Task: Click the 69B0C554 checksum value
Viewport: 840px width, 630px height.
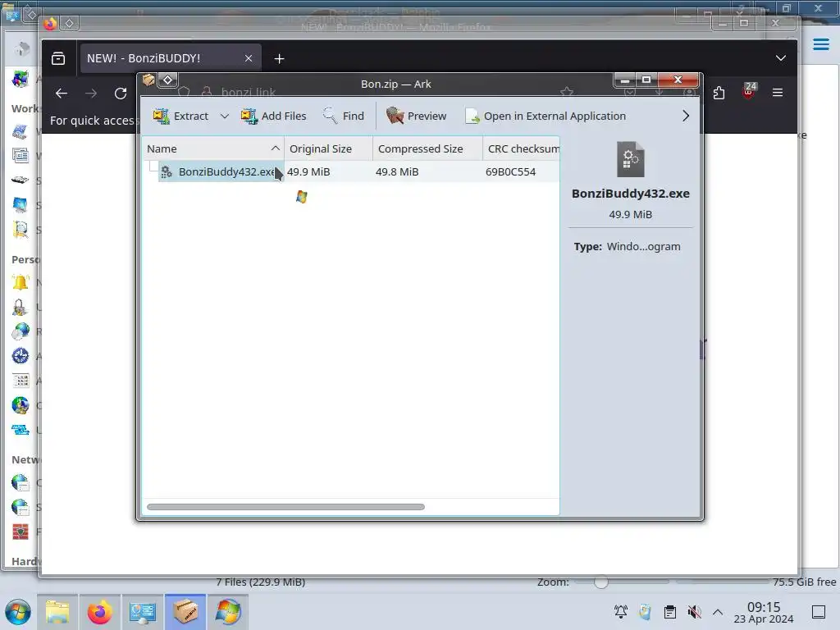Action: pyautogui.click(x=510, y=172)
